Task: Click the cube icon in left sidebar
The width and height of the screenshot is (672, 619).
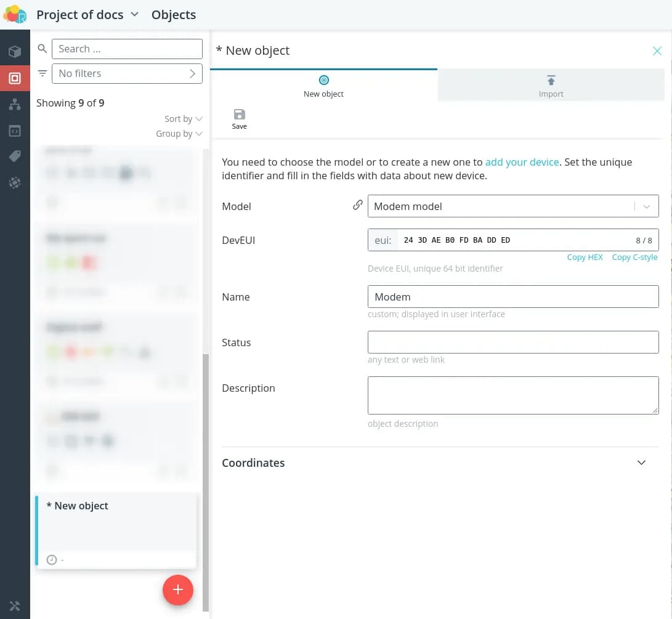Action: coord(15,52)
